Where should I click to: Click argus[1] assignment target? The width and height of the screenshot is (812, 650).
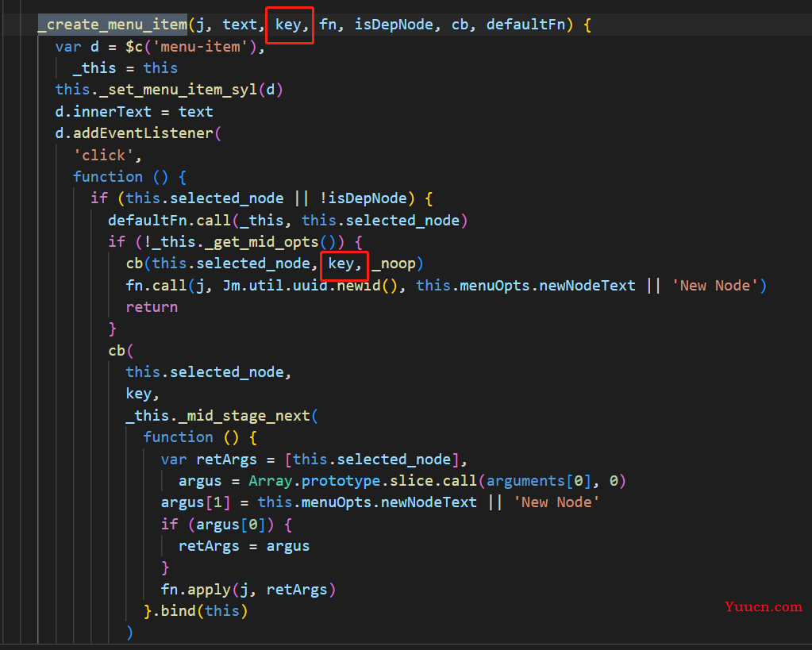[195, 502]
